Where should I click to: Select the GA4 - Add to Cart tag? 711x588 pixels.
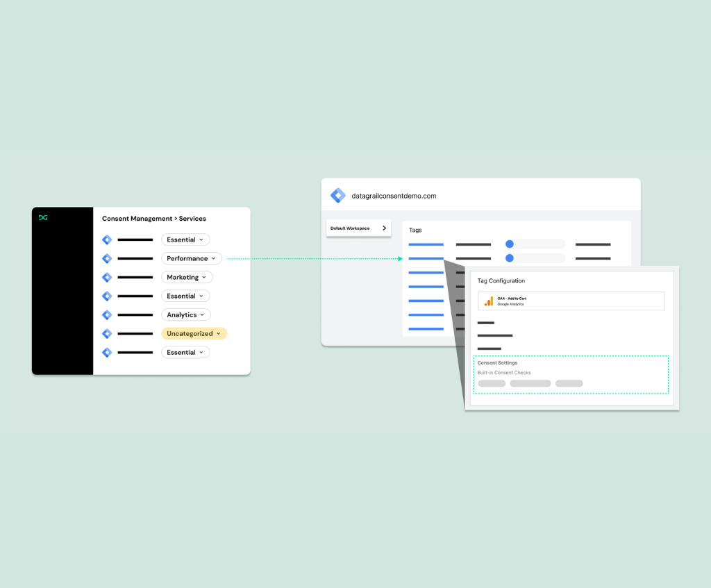pos(571,301)
